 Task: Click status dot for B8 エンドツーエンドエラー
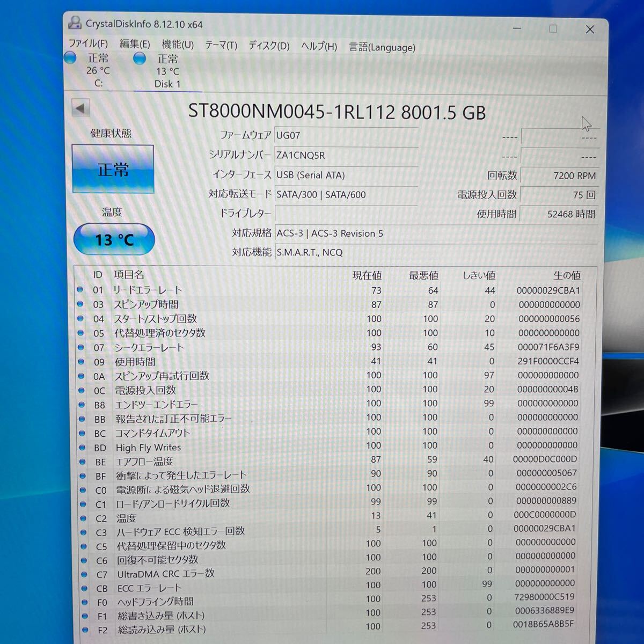82,405
